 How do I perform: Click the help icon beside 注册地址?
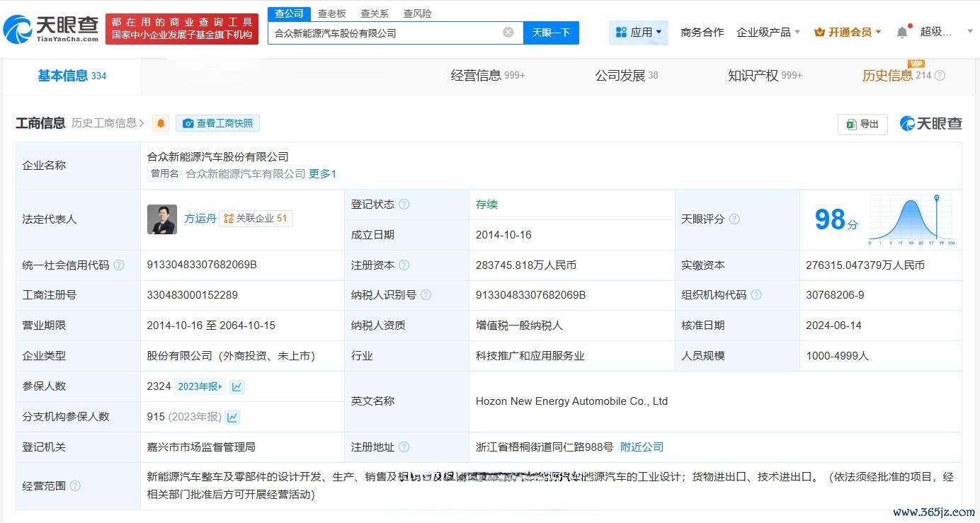click(404, 447)
